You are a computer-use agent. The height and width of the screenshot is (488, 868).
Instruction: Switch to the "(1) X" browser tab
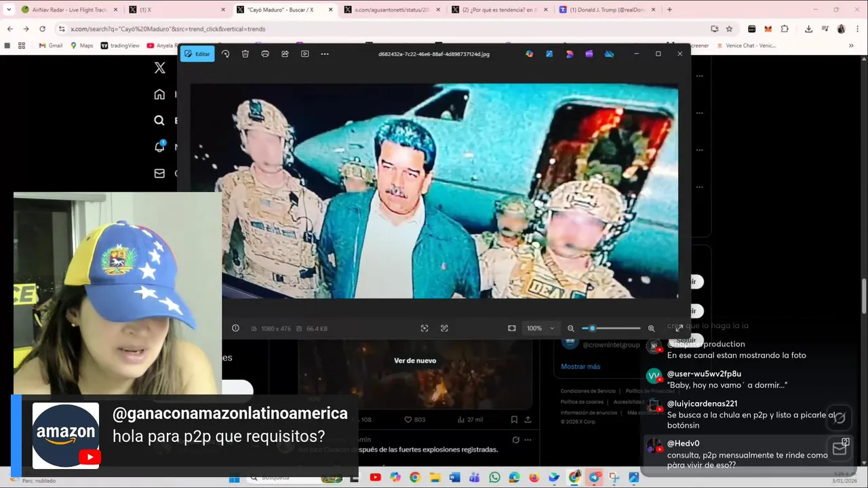176,9
